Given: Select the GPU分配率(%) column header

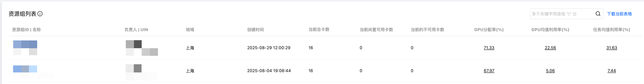Looking at the screenshot, I should tap(489, 30).
